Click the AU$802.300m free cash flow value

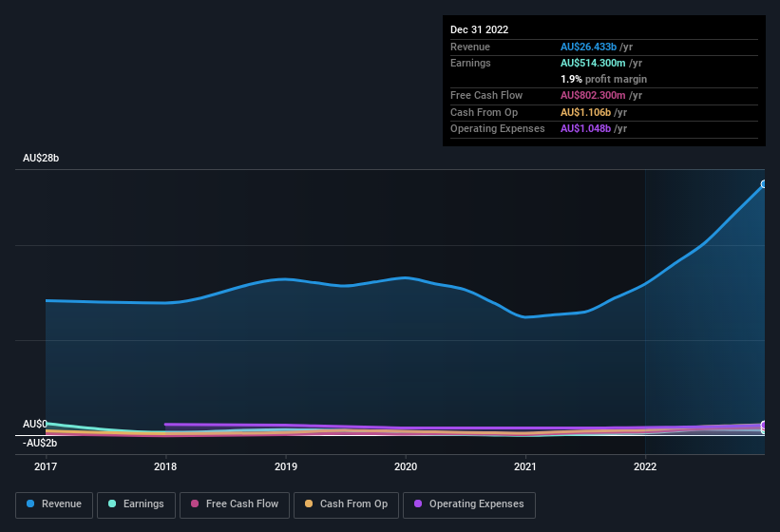click(x=593, y=95)
